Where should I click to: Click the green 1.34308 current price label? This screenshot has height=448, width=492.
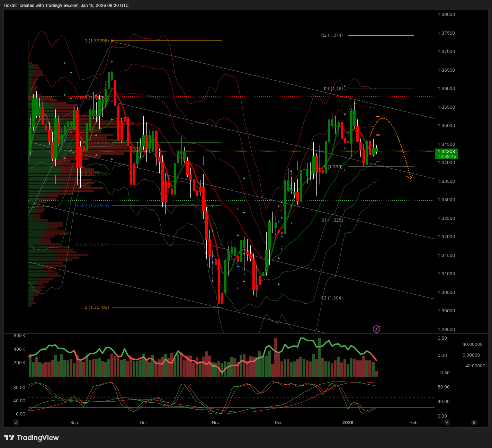coord(446,154)
